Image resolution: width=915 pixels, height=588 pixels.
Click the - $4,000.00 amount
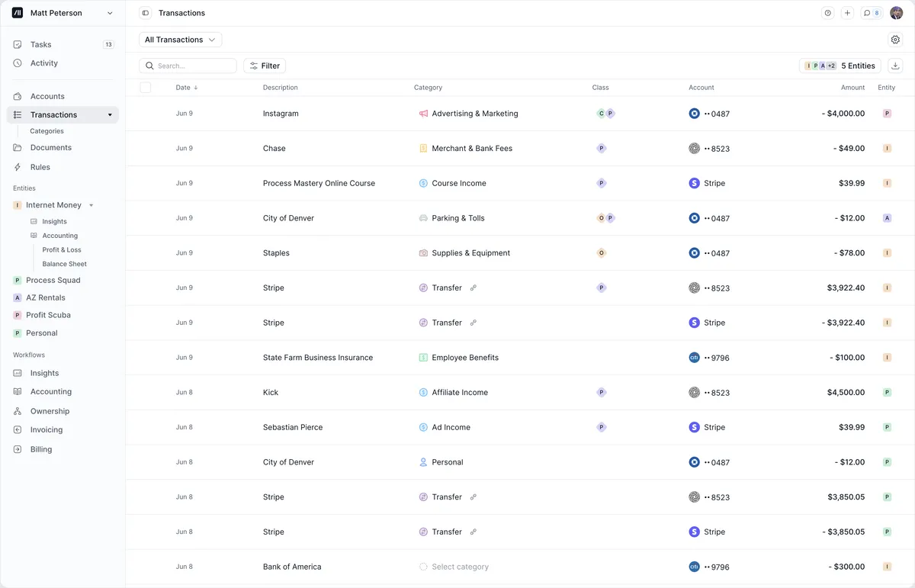[843, 114]
